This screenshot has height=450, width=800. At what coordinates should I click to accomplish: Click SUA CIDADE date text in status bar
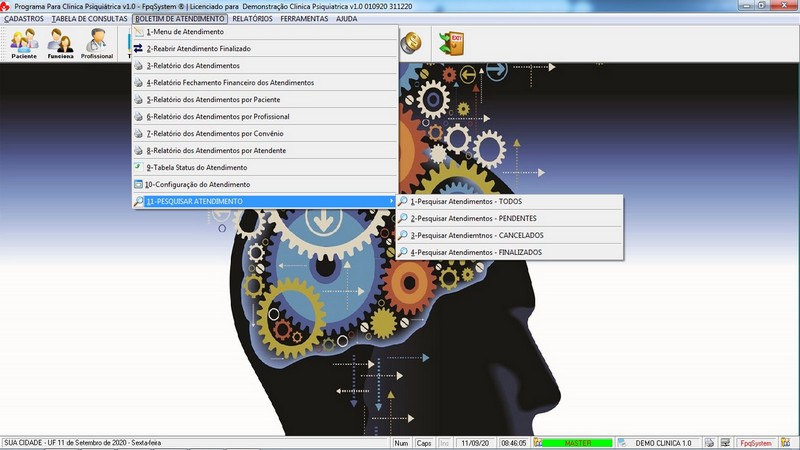pyautogui.click(x=83, y=443)
